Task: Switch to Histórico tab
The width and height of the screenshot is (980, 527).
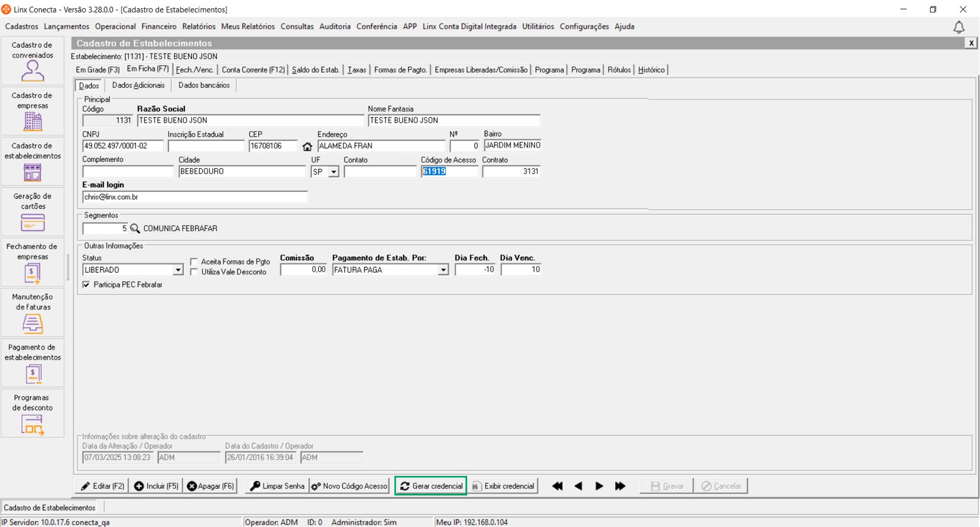Action: pos(651,70)
